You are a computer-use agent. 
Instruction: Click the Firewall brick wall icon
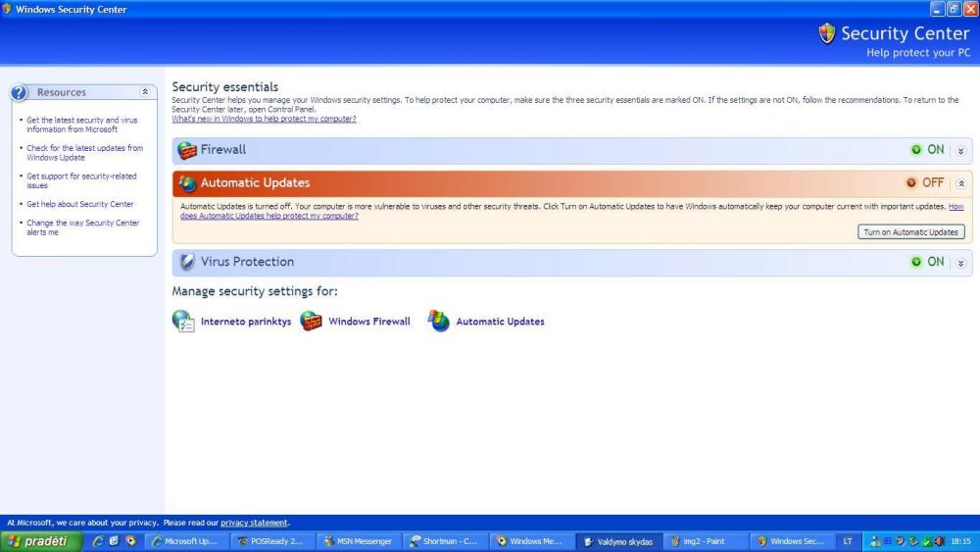pos(187,150)
